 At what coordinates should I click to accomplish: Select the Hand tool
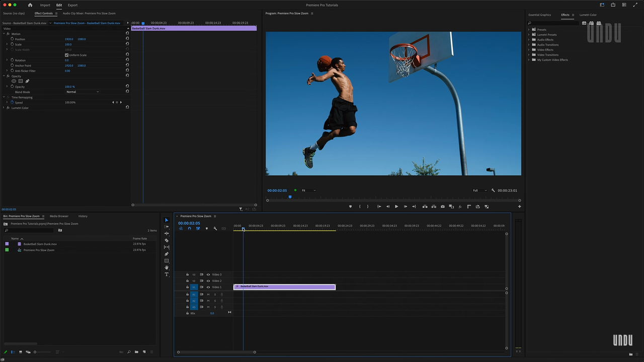click(167, 267)
